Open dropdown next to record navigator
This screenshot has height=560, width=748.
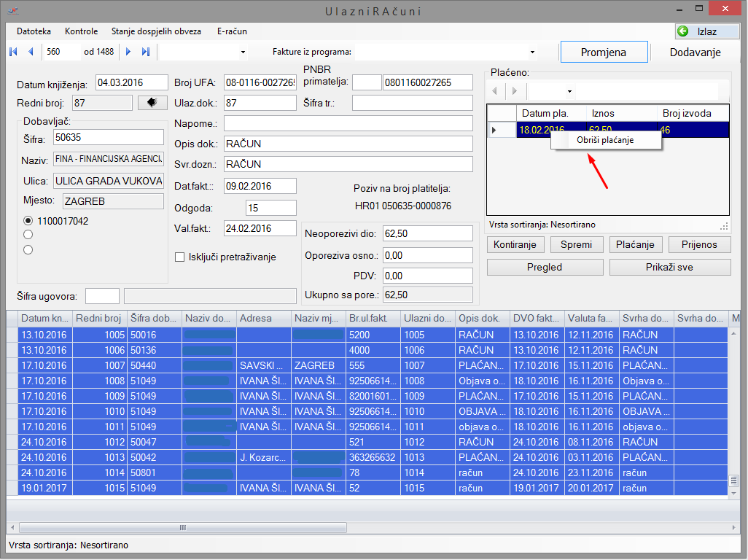click(x=243, y=52)
